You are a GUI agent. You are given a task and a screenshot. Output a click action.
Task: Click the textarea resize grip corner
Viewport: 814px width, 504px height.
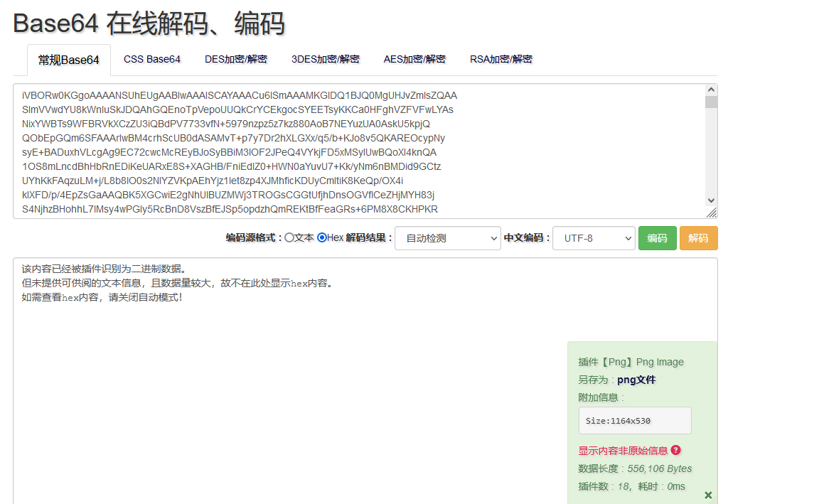713,211
